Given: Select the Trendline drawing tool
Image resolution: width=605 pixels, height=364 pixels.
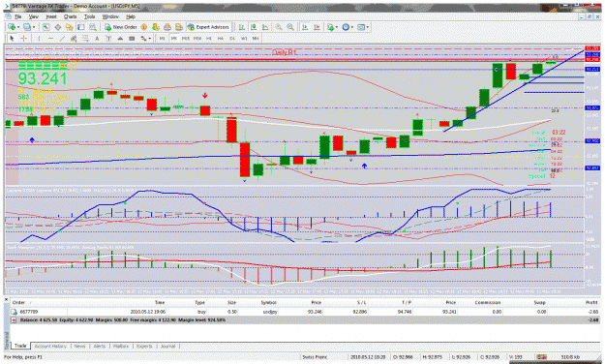Looking at the screenshot, I should coord(62,38).
